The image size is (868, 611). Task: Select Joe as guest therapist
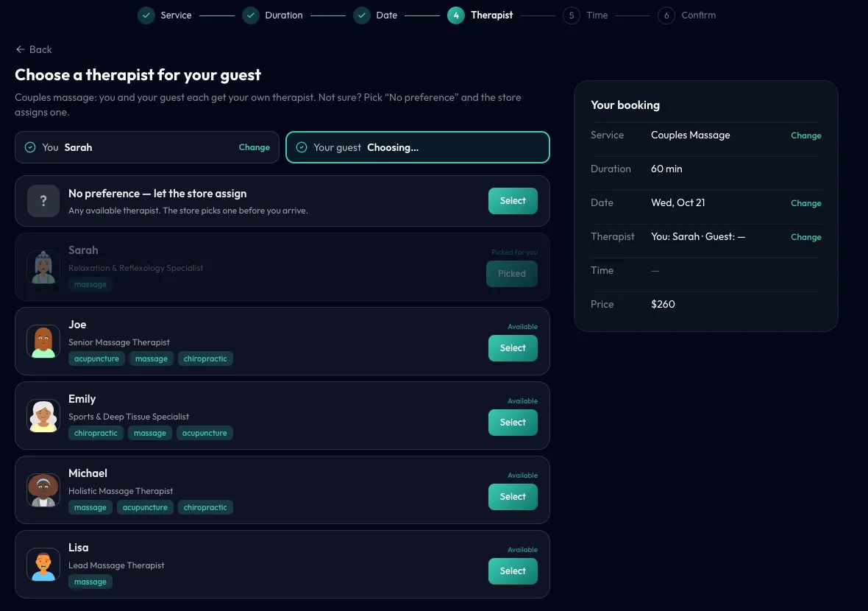(x=513, y=348)
